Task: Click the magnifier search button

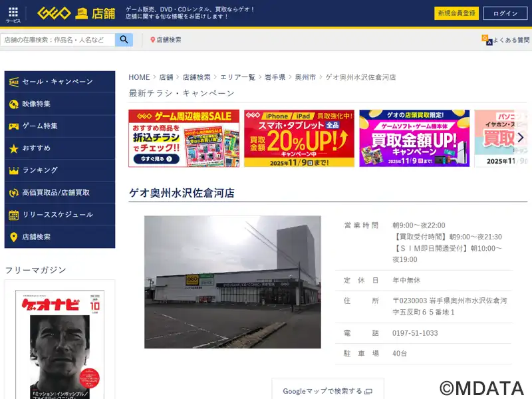Action: (x=124, y=40)
